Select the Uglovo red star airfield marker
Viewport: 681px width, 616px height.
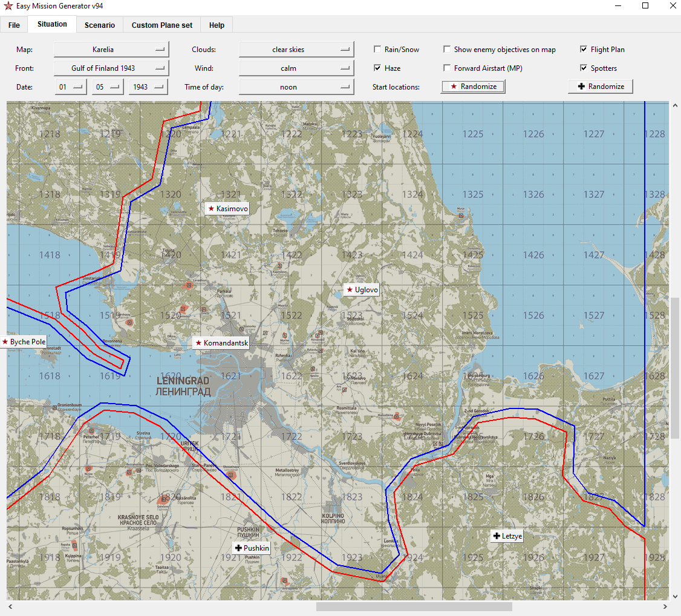pyautogui.click(x=362, y=290)
